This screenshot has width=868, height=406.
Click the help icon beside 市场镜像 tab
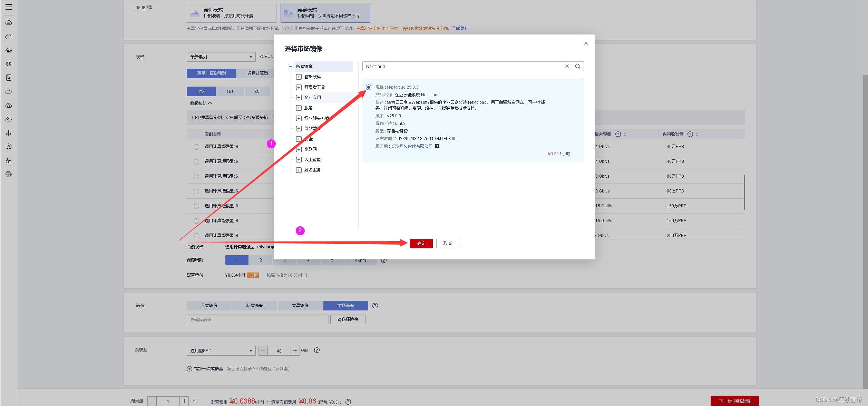[375, 306]
